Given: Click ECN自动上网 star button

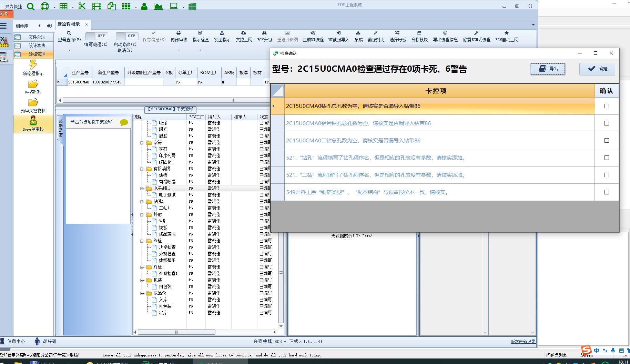Looking at the screenshot, I should 507,36.
